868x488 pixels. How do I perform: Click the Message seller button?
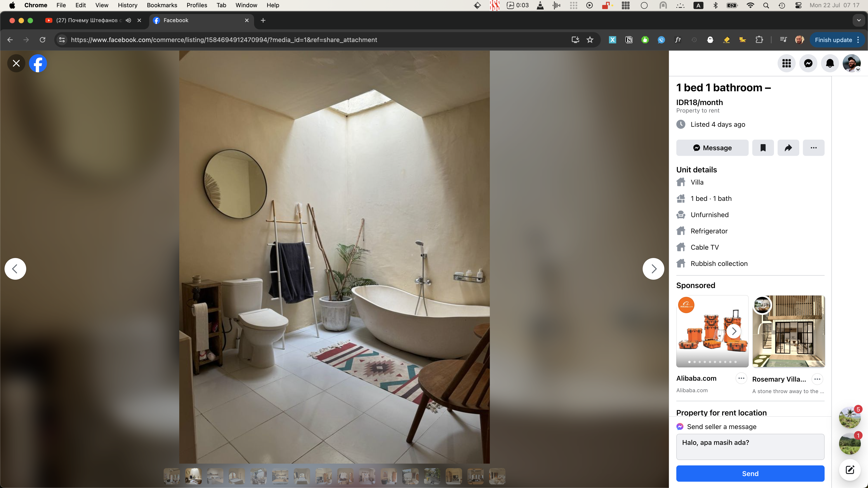[x=712, y=148]
